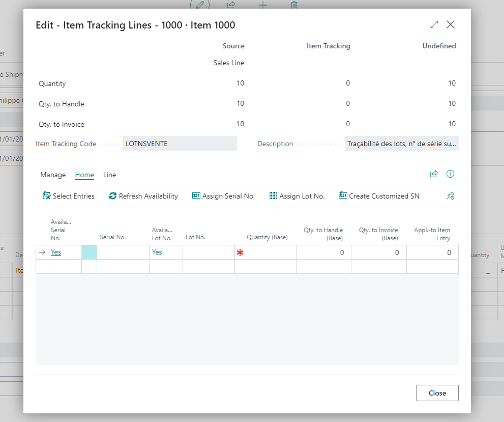Click the Lot No. cell in first row
Screen dimensions: 504x422
click(x=209, y=252)
